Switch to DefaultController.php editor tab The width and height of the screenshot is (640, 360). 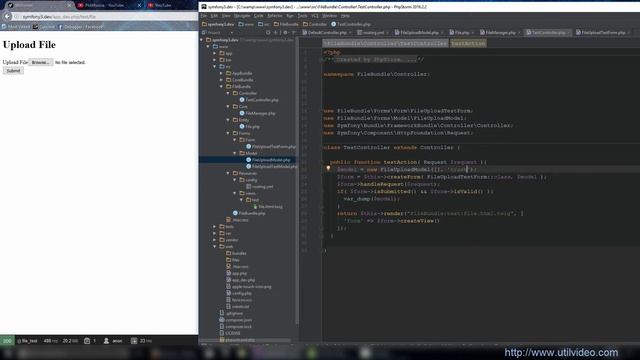pyautogui.click(x=327, y=32)
